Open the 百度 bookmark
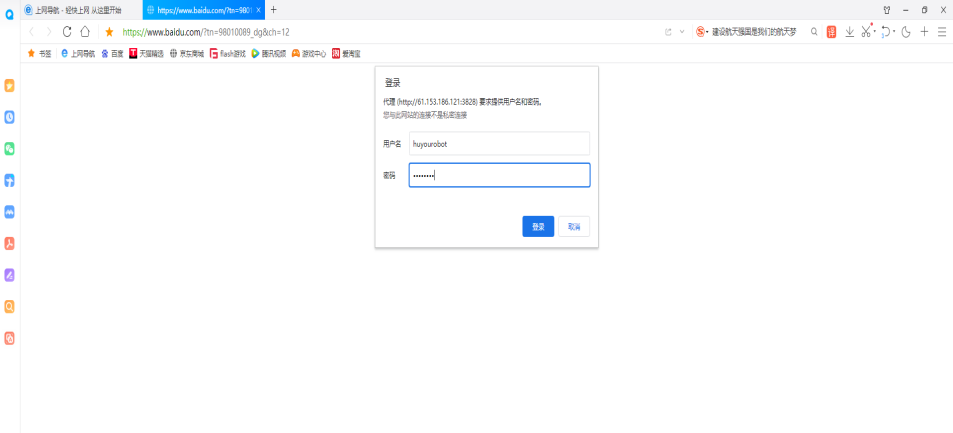 click(112, 54)
